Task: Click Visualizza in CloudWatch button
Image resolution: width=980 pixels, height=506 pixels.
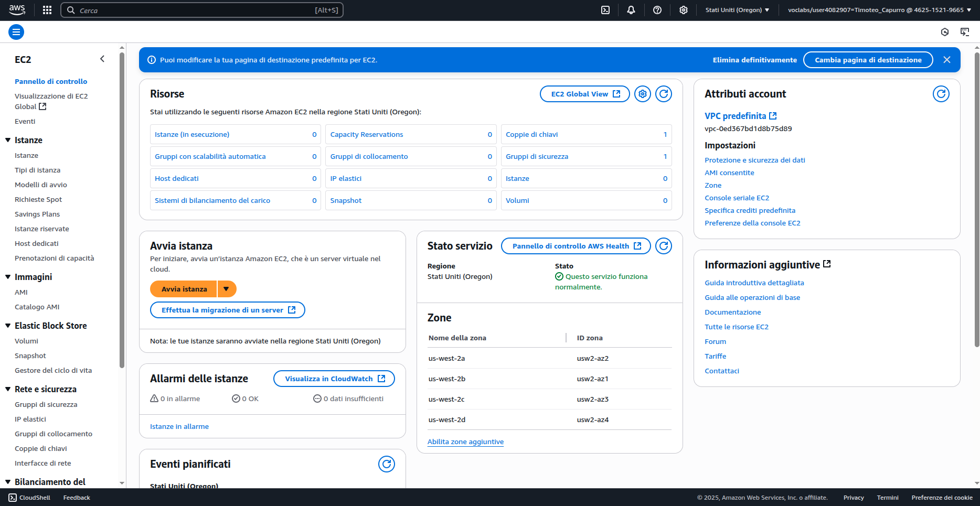Action: click(x=334, y=379)
